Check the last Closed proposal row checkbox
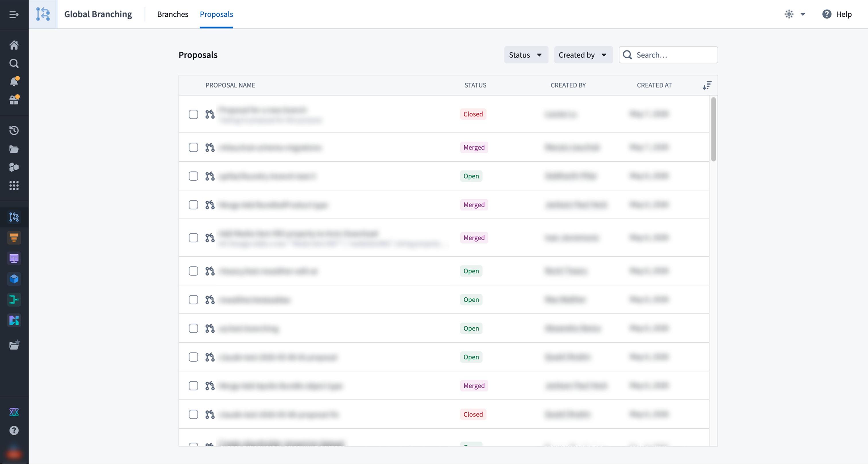 [193, 414]
